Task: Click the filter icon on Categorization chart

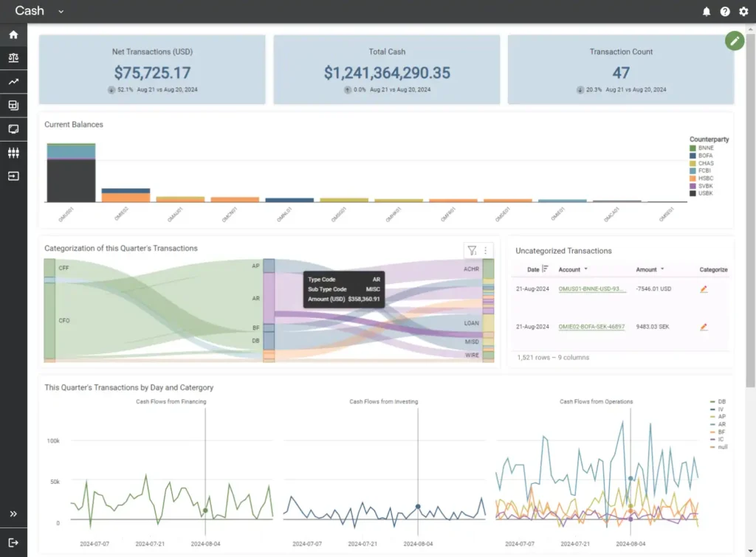Action: pyautogui.click(x=472, y=251)
